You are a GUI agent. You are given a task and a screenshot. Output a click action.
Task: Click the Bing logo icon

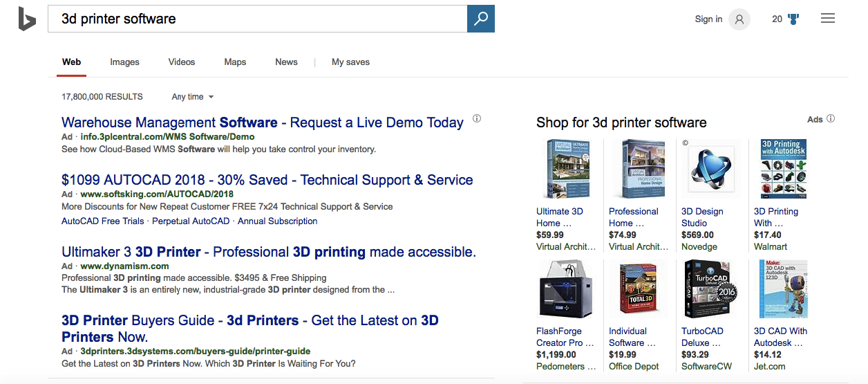[x=27, y=19]
